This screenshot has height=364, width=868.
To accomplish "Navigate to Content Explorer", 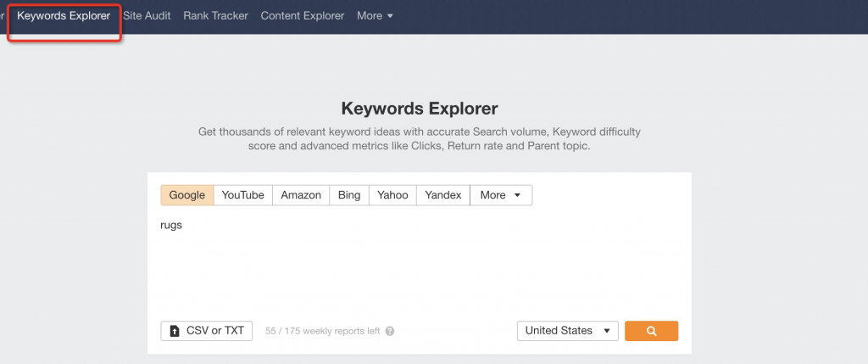I will 303,16.
